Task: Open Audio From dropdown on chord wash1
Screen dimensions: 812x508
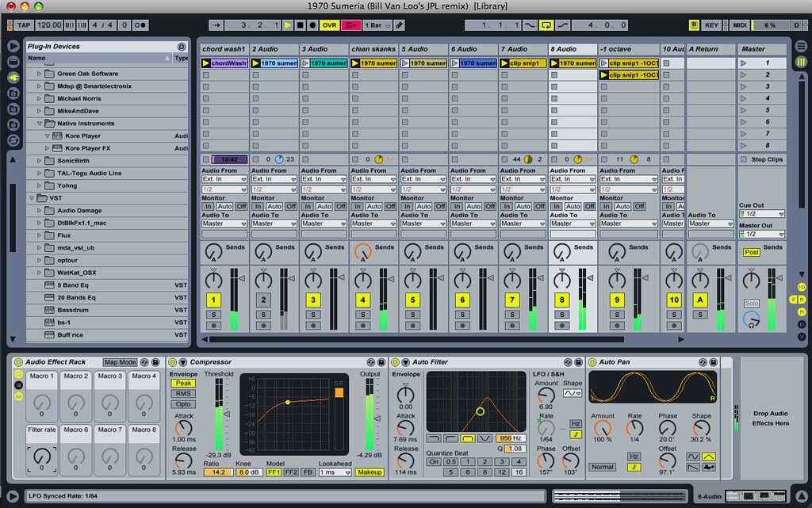Action: point(224,179)
